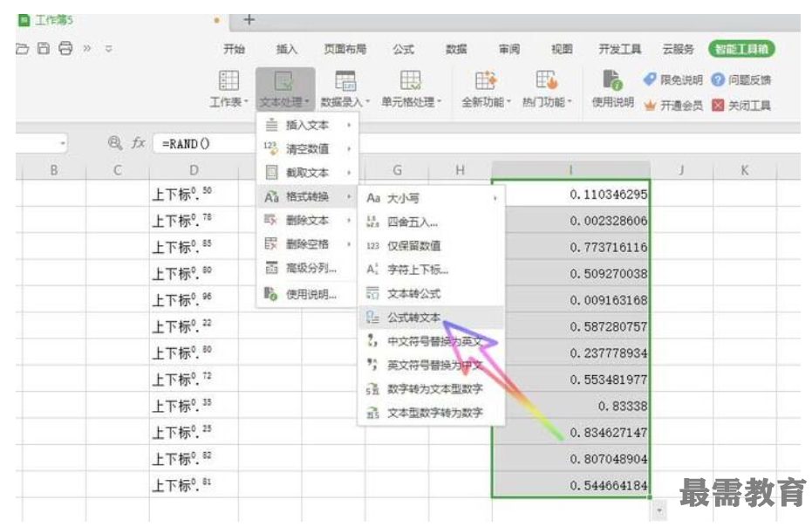812x527 pixels.
Task: Expand the 大小写 submenu
Action: tap(432, 198)
